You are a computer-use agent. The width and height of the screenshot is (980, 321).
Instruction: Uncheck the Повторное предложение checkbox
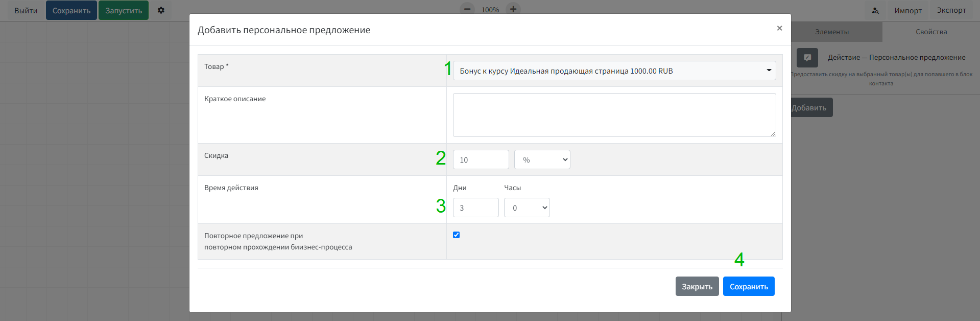pos(456,235)
